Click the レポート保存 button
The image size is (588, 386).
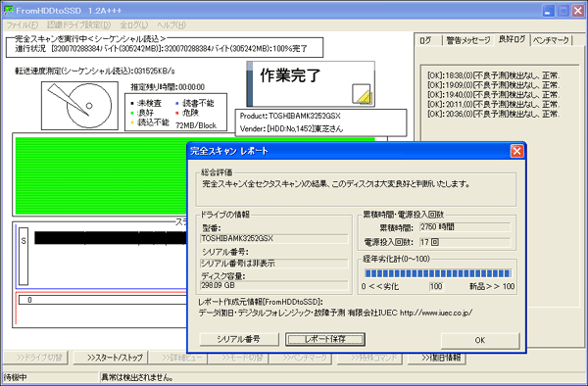325,339
